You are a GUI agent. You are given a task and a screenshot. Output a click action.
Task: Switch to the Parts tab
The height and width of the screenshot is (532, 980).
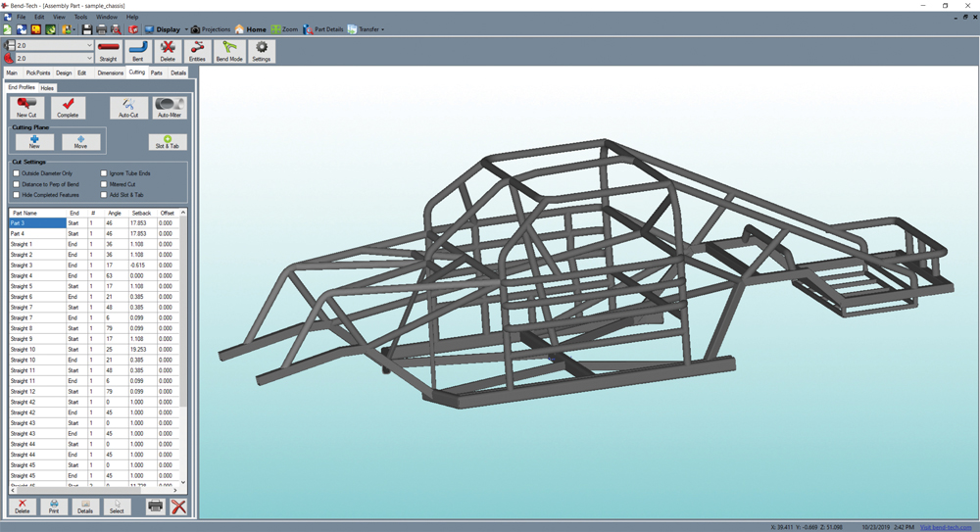tap(156, 73)
